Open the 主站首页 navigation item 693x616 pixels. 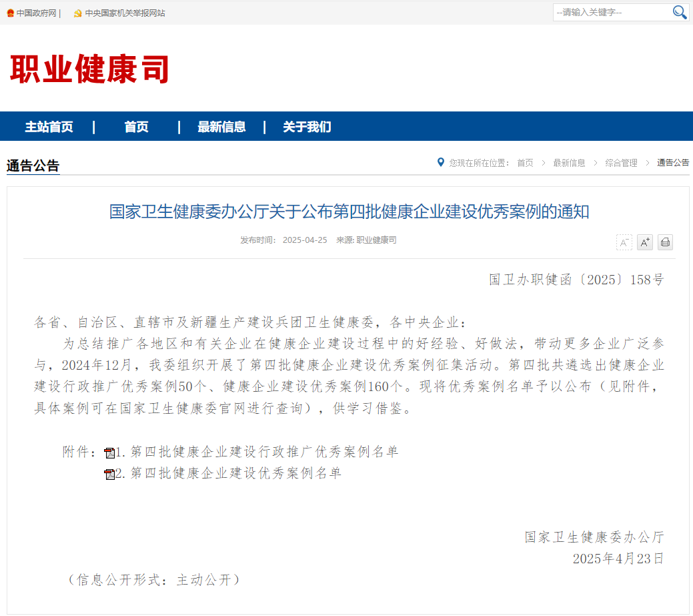point(49,127)
